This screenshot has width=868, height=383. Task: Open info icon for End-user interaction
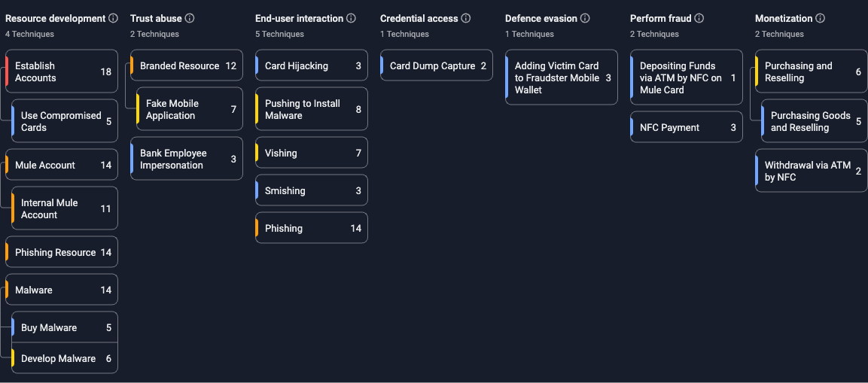(351, 18)
